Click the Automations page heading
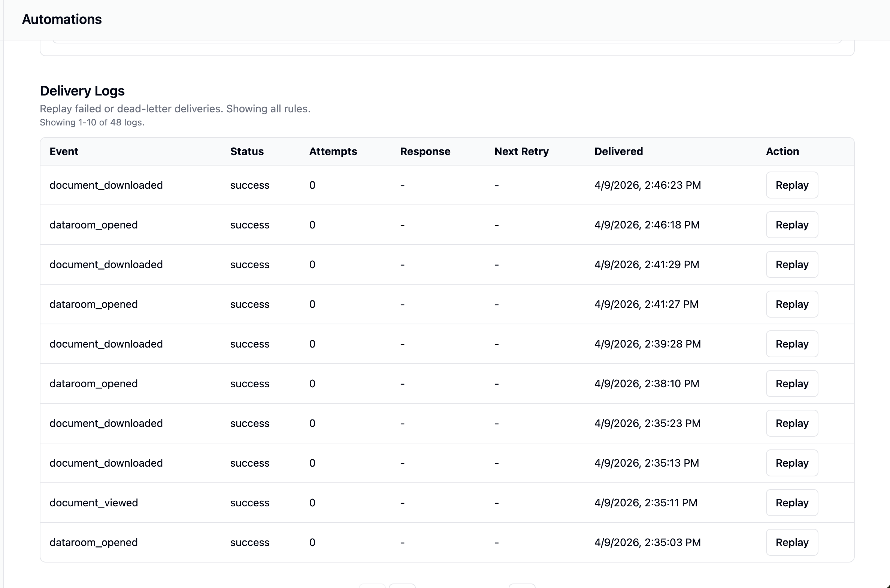890x588 pixels. click(61, 19)
